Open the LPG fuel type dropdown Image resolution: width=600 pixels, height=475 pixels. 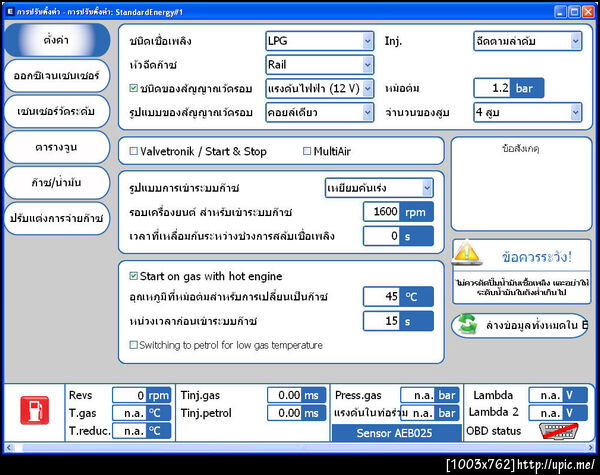tap(320, 41)
